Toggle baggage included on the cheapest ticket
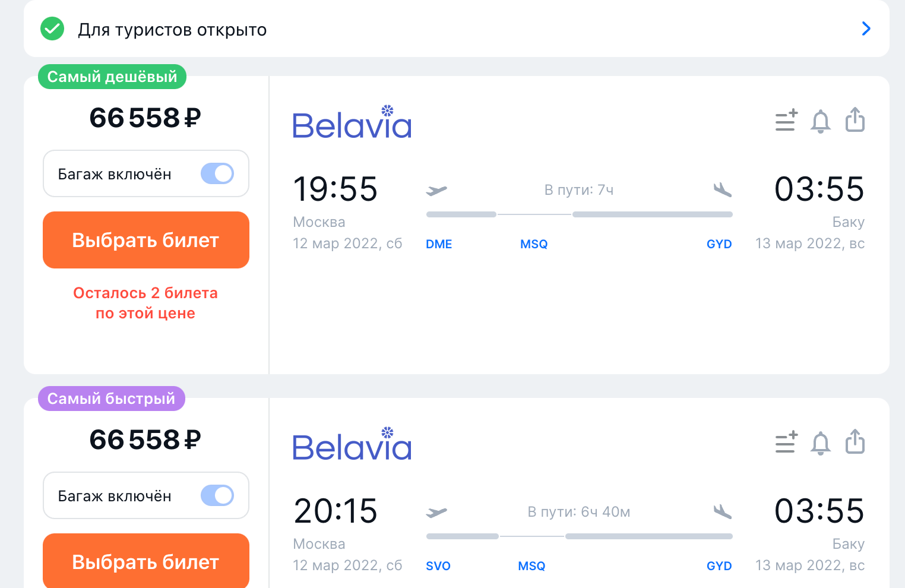Viewport: 905px width, 588px height. [x=217, y=173]
